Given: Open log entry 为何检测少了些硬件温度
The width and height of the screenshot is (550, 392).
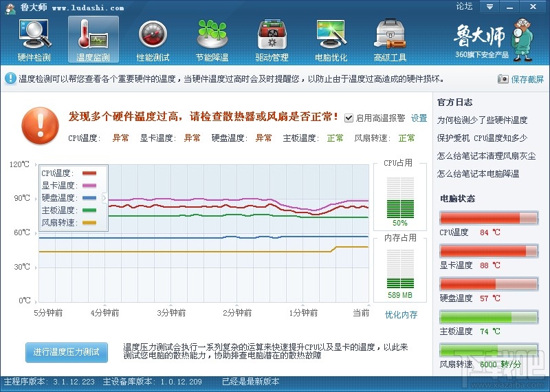Looking at the screenshot, I should tap(482, 120).
